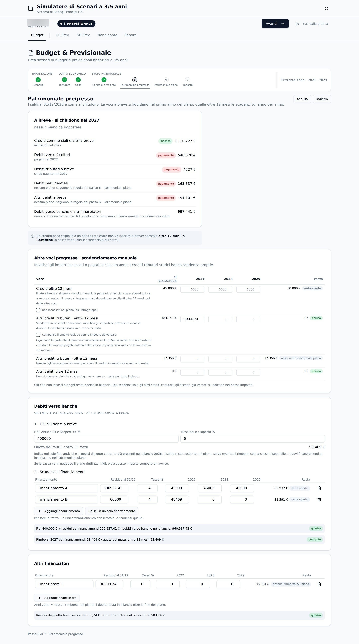
Task: Edit Finanziamento B 2027 repayment field
Action: (x=177, y=499)
